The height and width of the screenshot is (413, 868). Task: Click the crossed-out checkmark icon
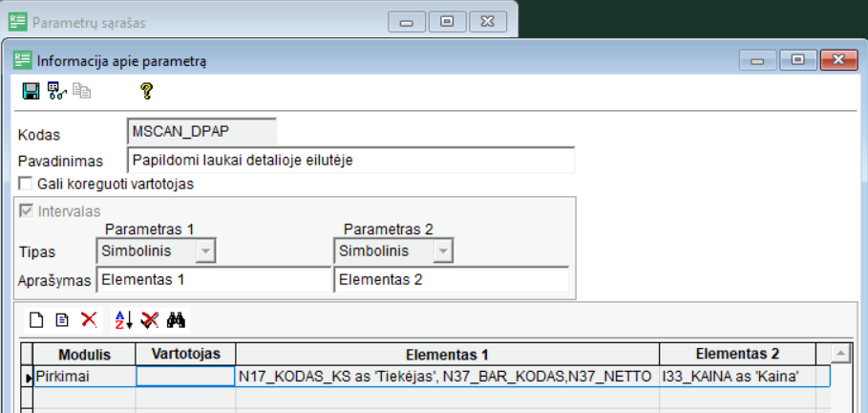pyautogui.click(x=149, y=320)
